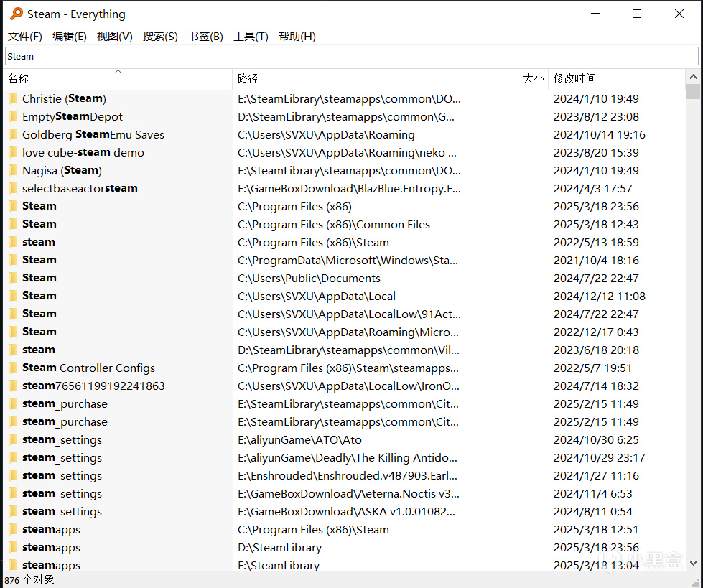Click folder icon of steamapps in D:\SteamLibrary
This screenshot has height=588, width=703.
click(14, 547)
